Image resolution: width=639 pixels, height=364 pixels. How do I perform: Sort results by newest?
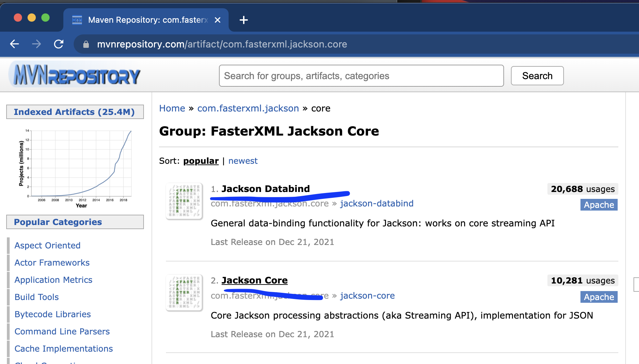(x=243, y=161)
